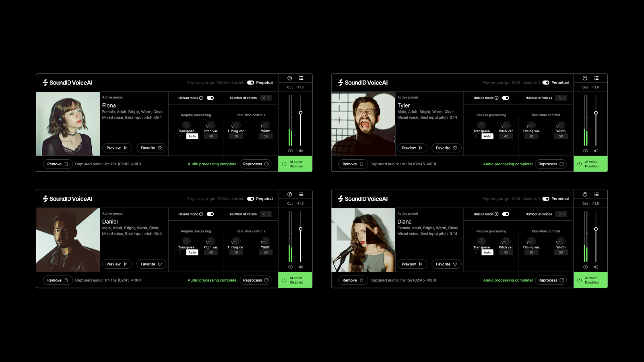Click the output volume slider handle for Diana

point(596,229)
